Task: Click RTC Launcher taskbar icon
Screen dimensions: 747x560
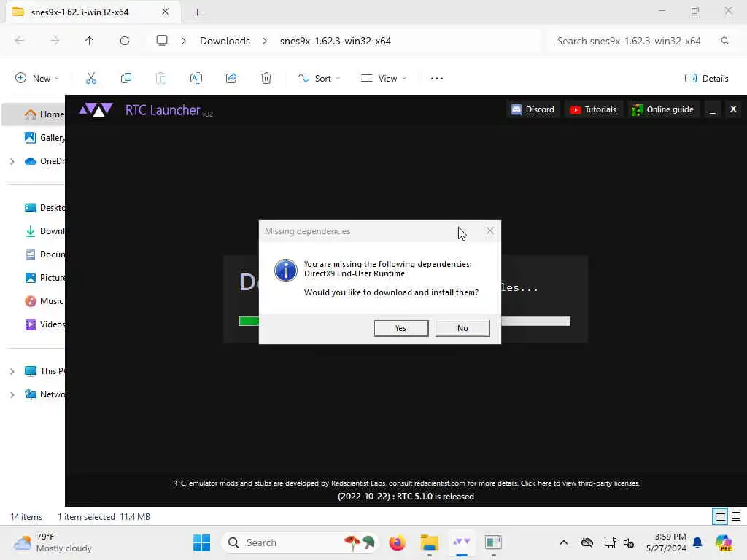Action: 461,542
